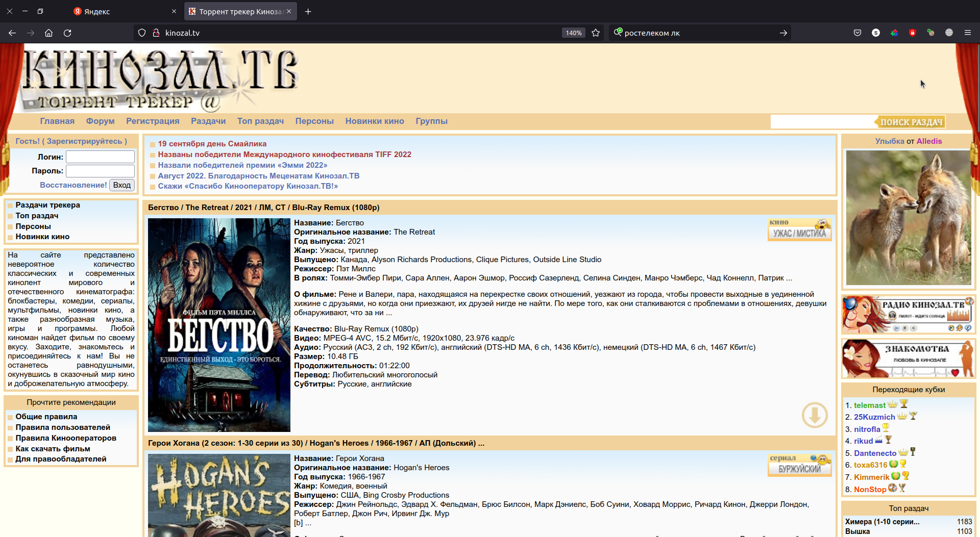This screenshot has height=537, width=980.
Task: Bookmark this page with the star icon
Action: point(596,33)
